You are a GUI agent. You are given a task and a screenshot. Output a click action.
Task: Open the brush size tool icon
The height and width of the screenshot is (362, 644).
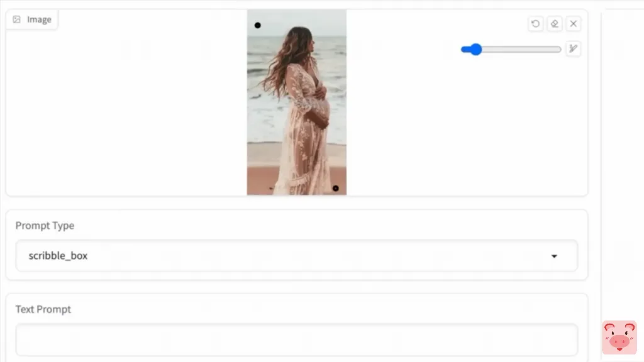573,49
